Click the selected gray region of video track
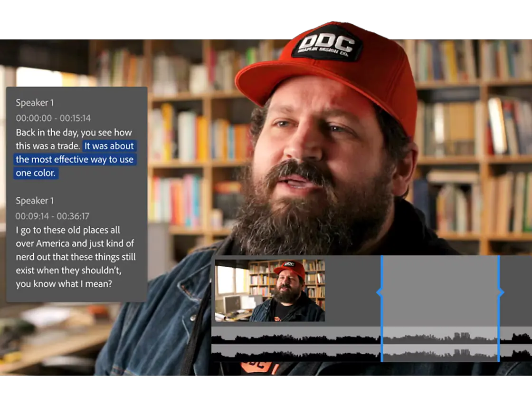This screenshot has width=532, height=397. (440, 290)
